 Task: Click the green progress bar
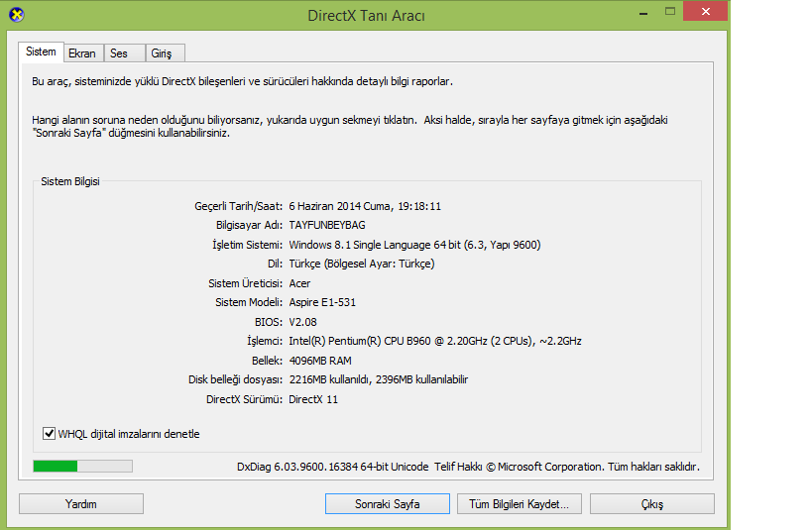click(x=83, y=466)
